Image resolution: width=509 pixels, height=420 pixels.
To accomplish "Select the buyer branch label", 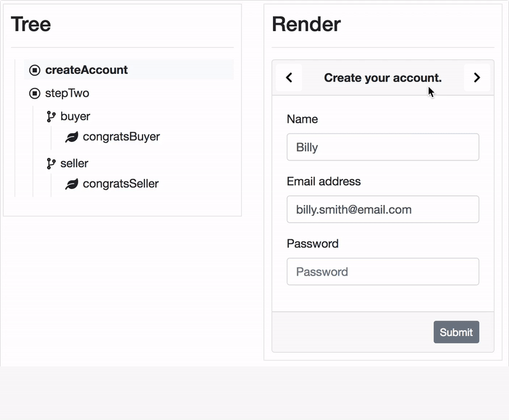I will coord(75,116).
